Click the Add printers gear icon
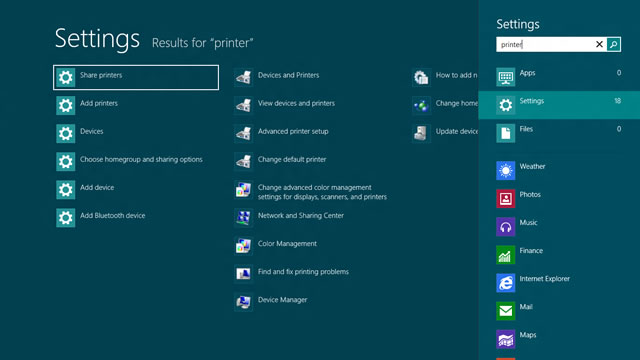 65,105
